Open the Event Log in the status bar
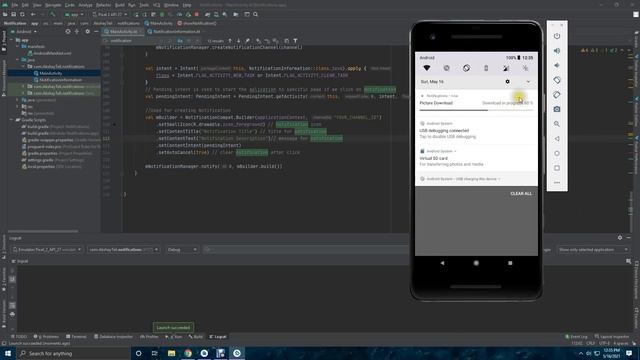 [x=576, y=337]
